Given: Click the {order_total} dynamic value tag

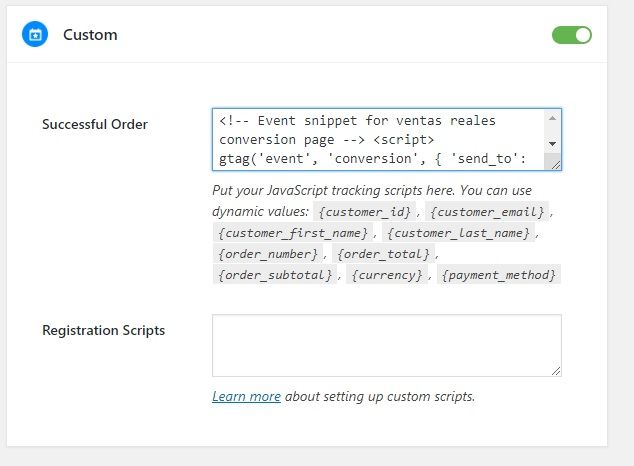Looking at the screenshot, I should pyautogui.click(x=383, y=254).
